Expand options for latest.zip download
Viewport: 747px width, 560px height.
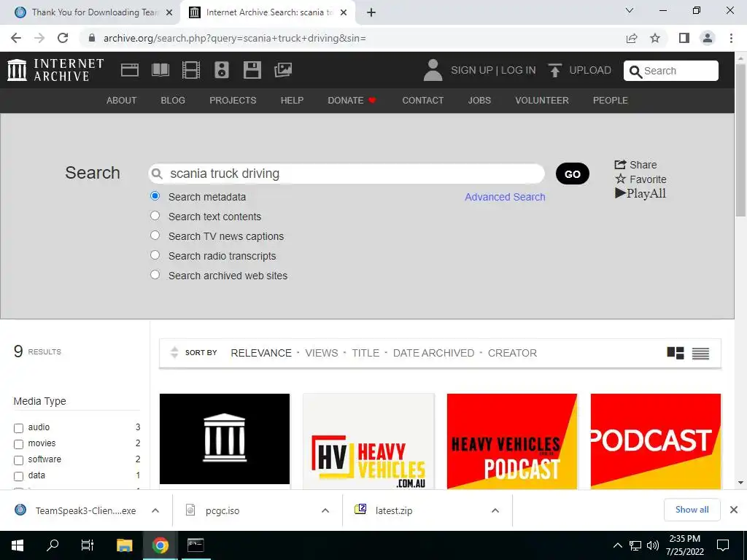(495, 510)
